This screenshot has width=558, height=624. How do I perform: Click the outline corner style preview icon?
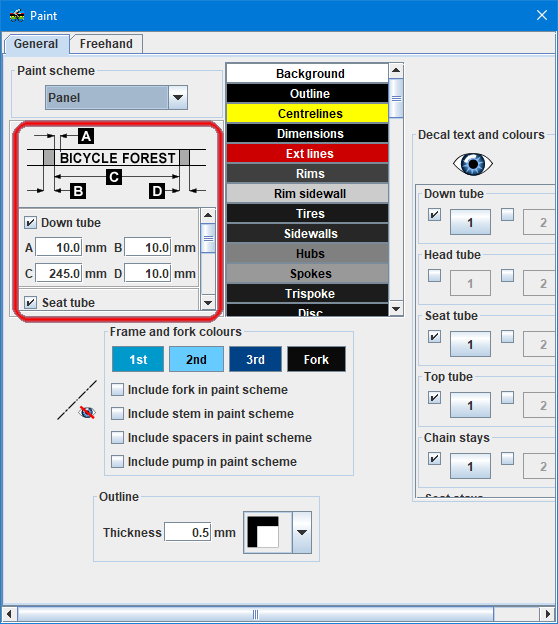(263, 532)
